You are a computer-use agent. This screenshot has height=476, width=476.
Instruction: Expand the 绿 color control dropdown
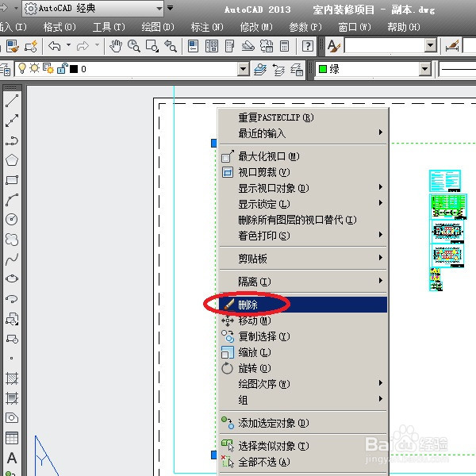click(x=425, y=69)
